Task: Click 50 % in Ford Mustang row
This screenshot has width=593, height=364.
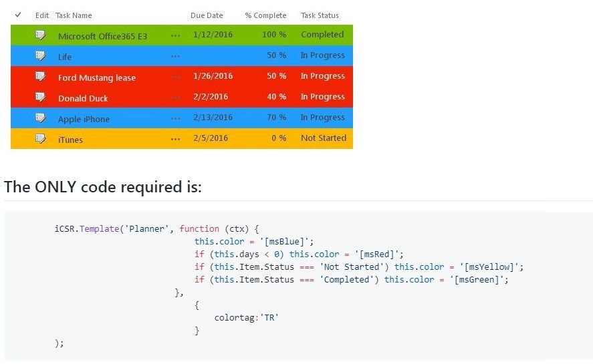Action: click(x=277, y=76)
